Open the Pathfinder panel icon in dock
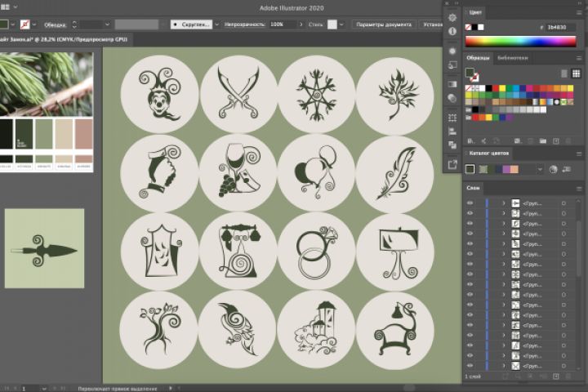Viewport: 588px width, 392px height. tap(452, 145)
